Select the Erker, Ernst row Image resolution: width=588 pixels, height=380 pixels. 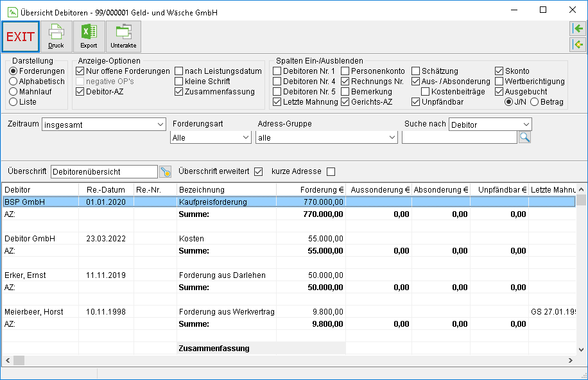(289, 275)
